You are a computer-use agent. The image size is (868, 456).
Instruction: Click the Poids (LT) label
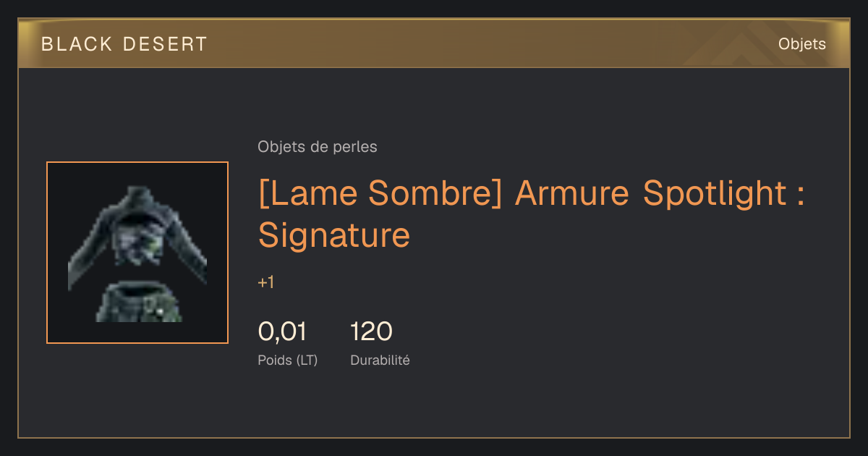[x=288, y=360]
